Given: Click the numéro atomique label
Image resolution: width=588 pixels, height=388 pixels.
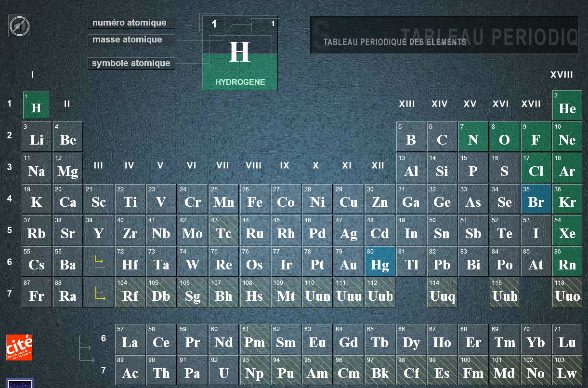Looking at the screenshot, I should (x=131, y=23).
